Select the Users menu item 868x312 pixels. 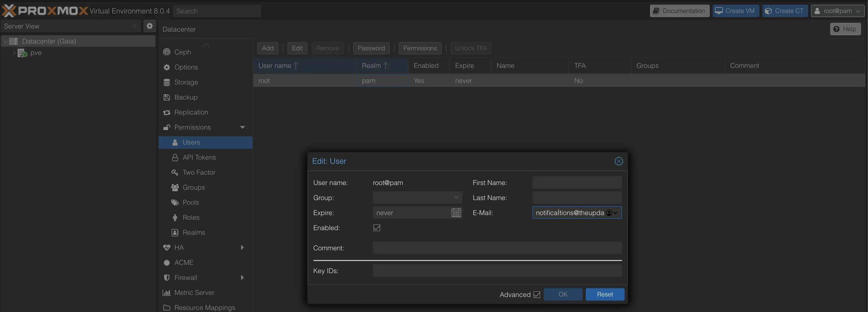click(x=205, y=142)
